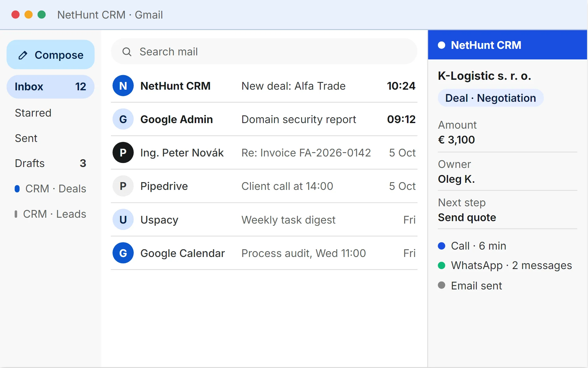Click the Pipedrive avatar P
The height and width of the screenshot is (368, 588).
[x=123, y=186]
